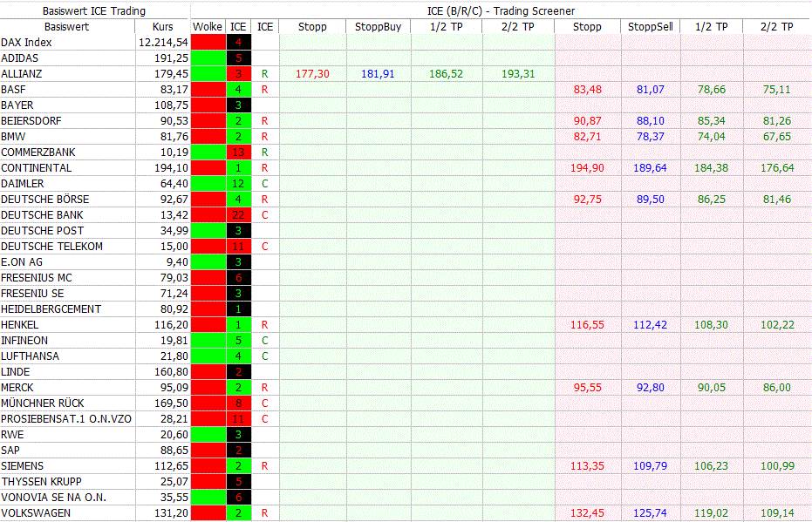Select the "SAP" row name
Viewport: 812px width, 522px height.
[10, 451]
